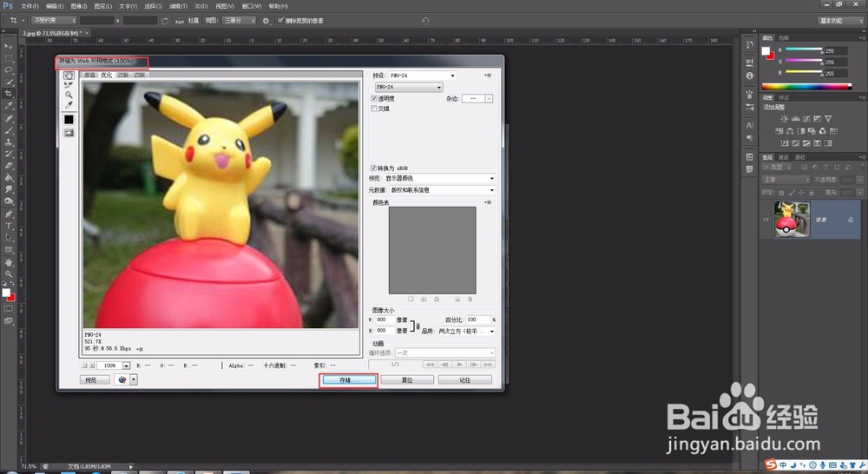The height and width of the screenshot is (474, 868).
Task: Select the Pen tool
Action: (x=9, y=214)
